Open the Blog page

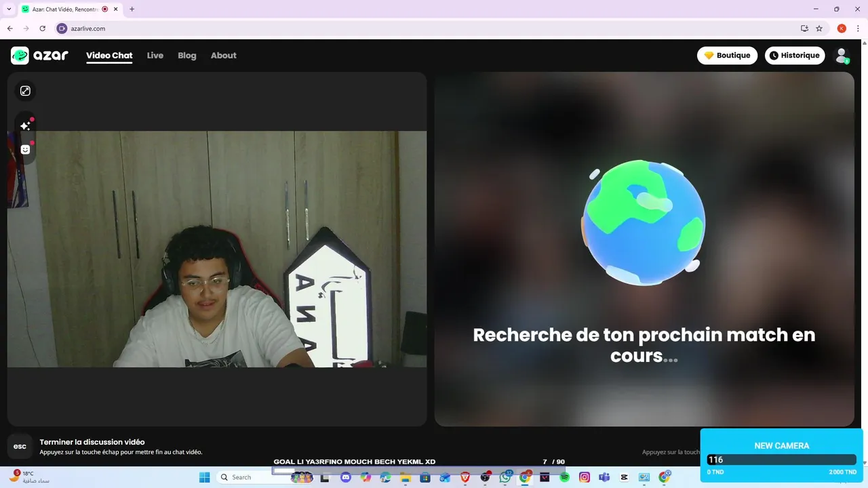click(187, 56)
